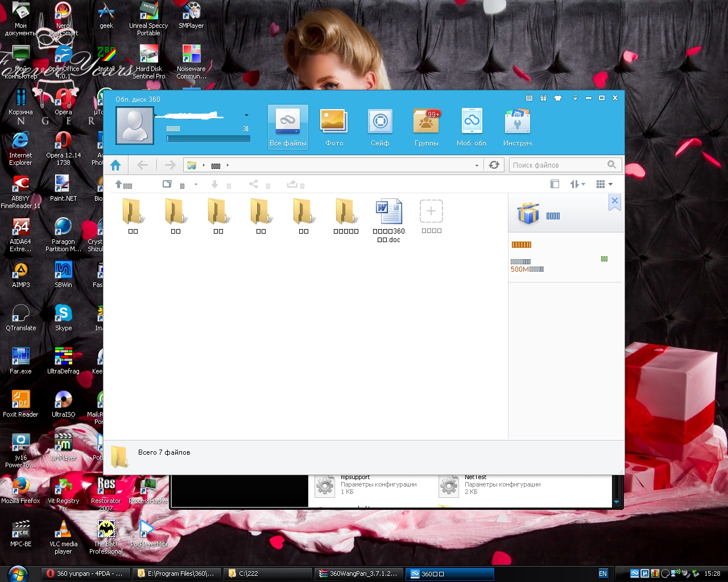Open the Сейф safe section

tap(380, 127)
